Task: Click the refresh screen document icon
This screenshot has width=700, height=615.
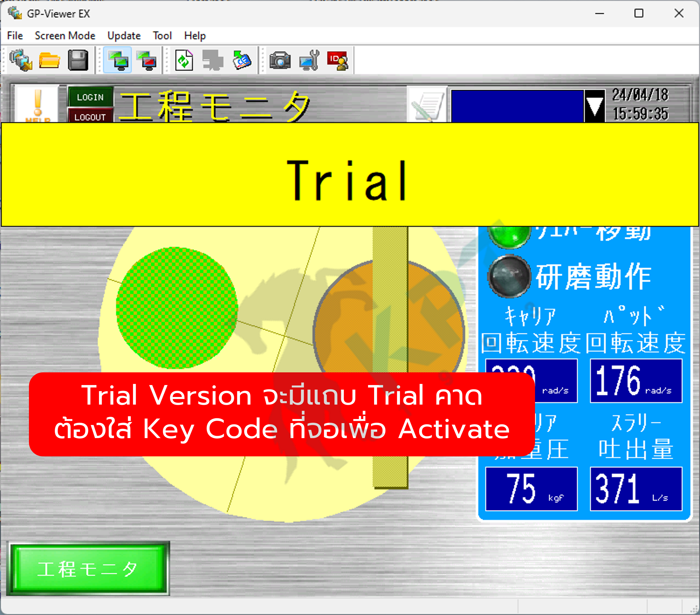Action: [184, 60]
